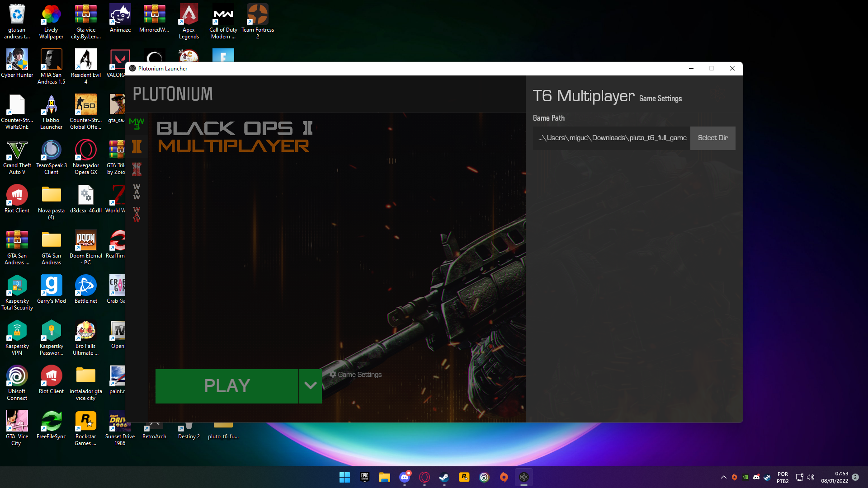Open the d3dcsx_46.dll file icon

click(86, 199)
